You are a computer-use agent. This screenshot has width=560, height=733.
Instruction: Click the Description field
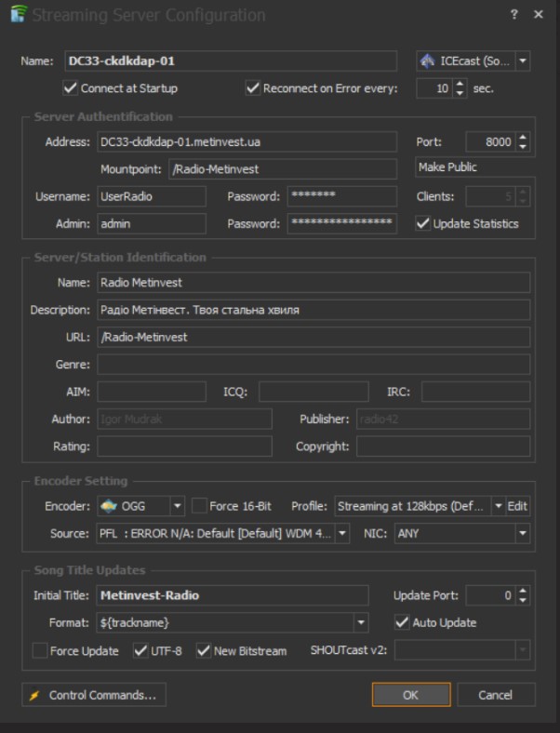tap(313, 310)
